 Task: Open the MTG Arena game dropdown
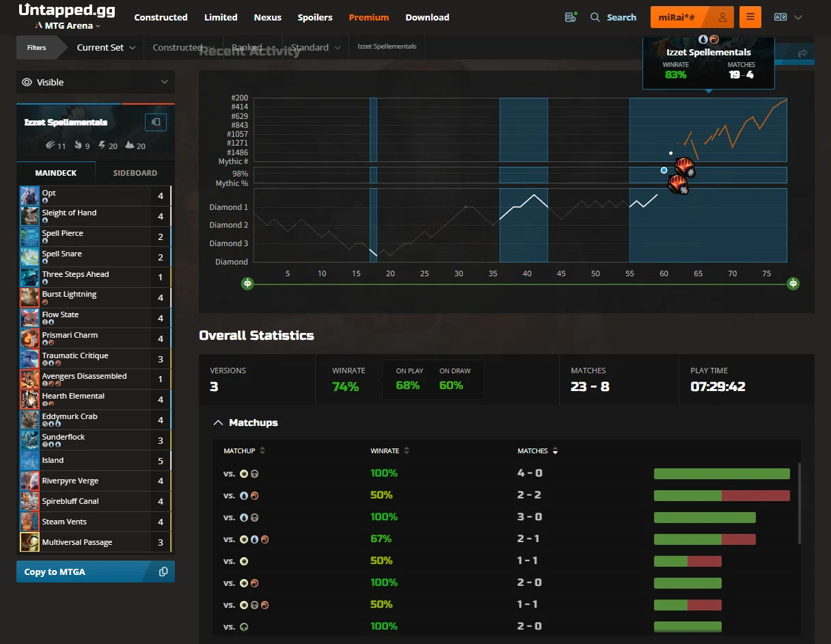pos(67,26)
